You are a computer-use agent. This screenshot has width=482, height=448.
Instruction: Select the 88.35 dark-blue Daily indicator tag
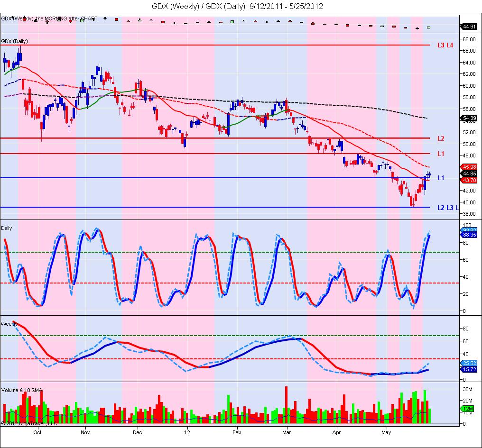[469, 235]
